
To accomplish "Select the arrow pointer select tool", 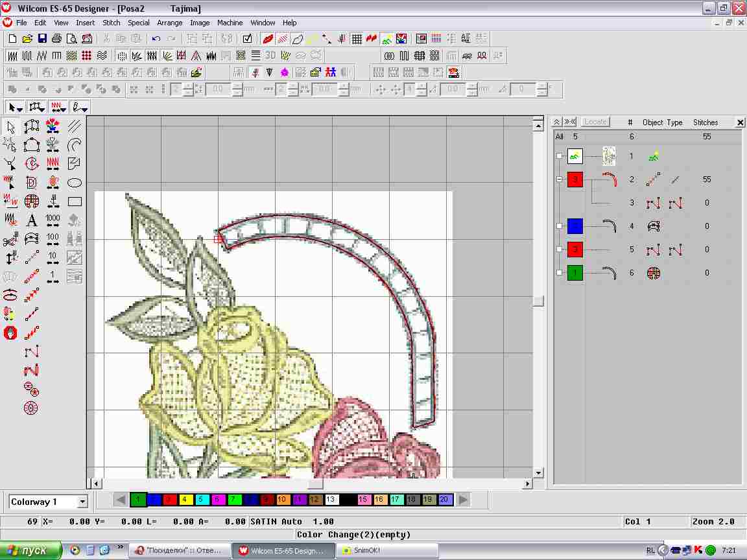I will [11, 126].
